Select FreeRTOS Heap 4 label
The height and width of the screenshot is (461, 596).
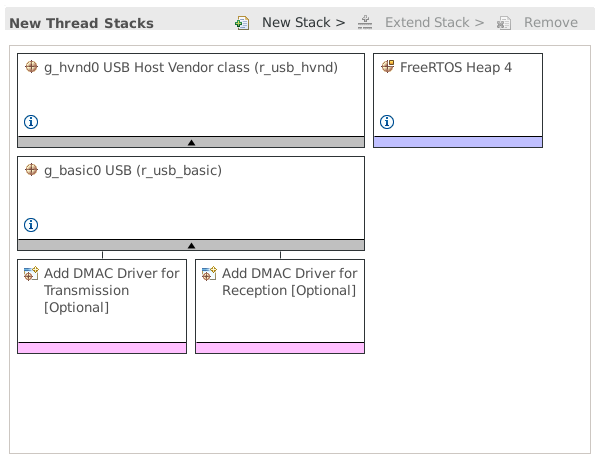point(456,67)
